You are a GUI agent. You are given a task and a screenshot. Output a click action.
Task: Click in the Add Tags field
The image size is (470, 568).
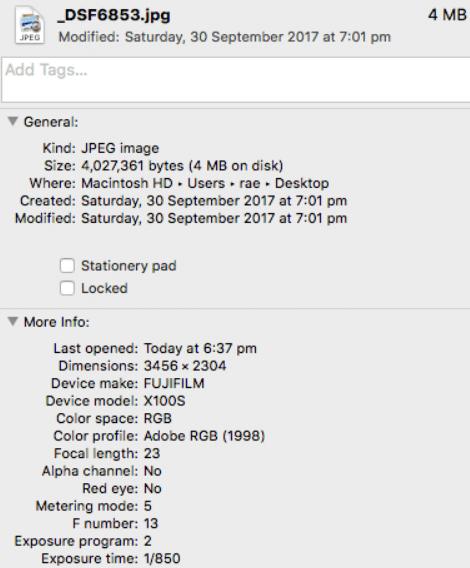click(x=236, y=80)
